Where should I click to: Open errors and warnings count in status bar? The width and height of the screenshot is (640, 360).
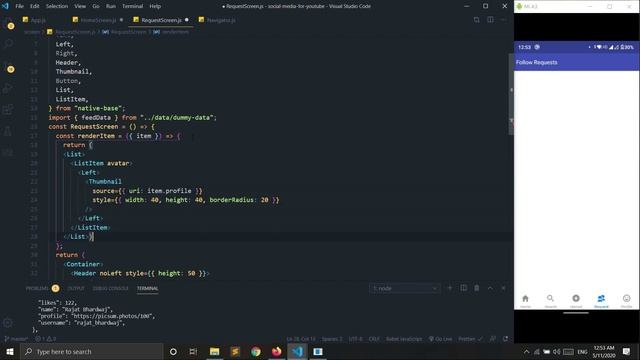coord(45,339)
